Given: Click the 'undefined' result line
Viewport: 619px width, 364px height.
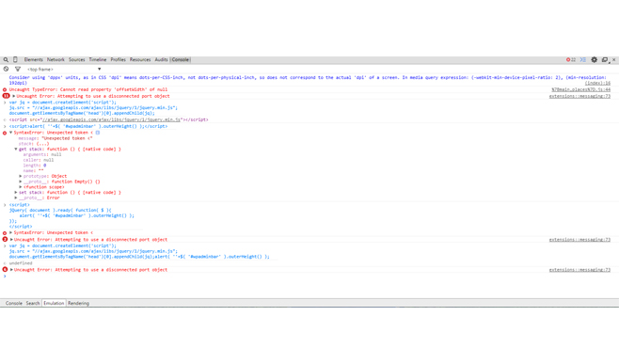Looking at the screenshot, I should coord(21,263).
